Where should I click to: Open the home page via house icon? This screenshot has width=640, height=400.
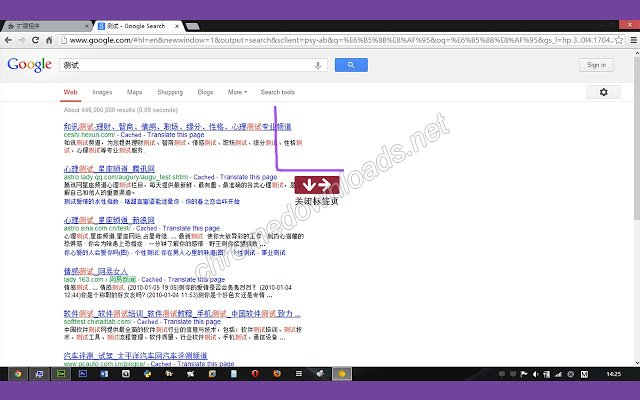click(49, 40)
